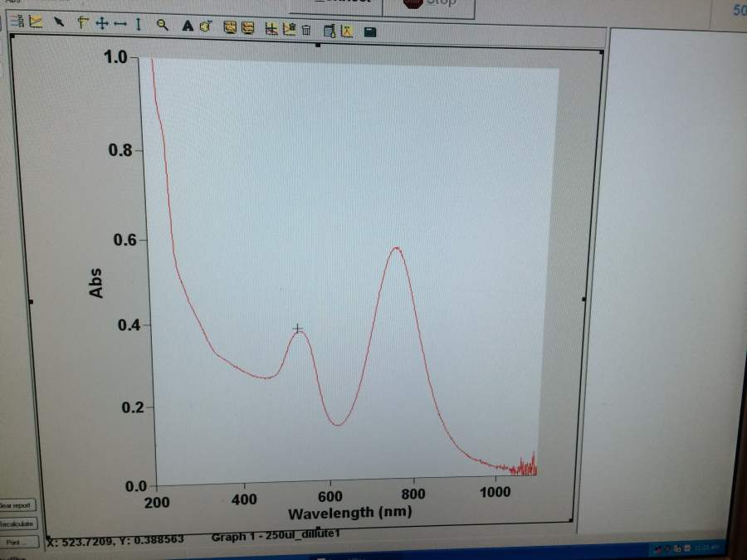The image size is (747, 560).
Task: Click the 1000 tick label on the wavelength axis
Action: 495,492
